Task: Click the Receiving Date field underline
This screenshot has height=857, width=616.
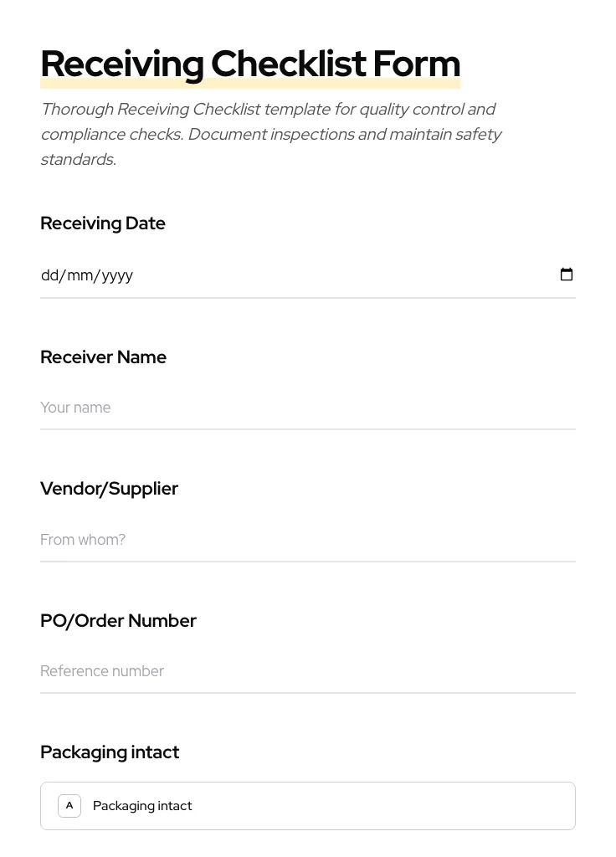Action: 308,298
